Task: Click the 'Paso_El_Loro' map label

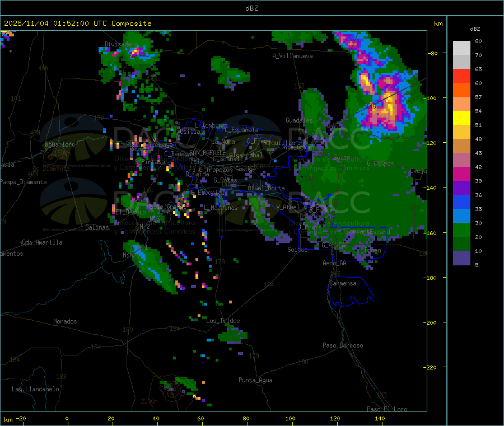Action: click(387, 409)
